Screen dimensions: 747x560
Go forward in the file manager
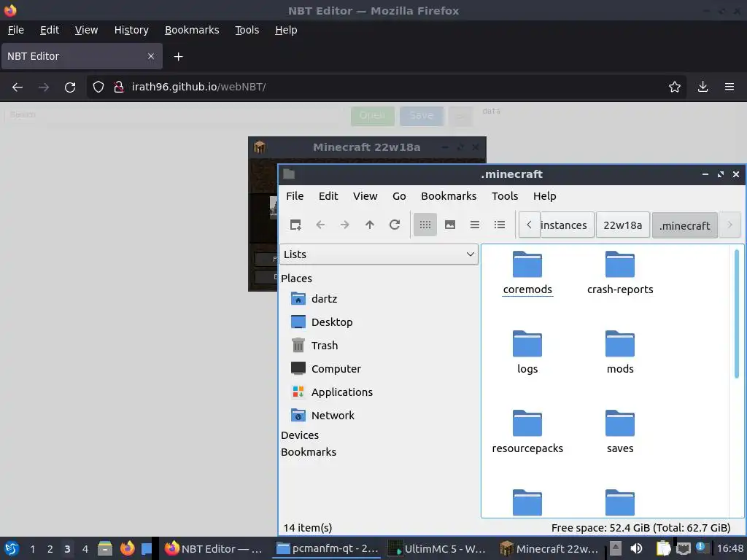[x=344, y=225]
